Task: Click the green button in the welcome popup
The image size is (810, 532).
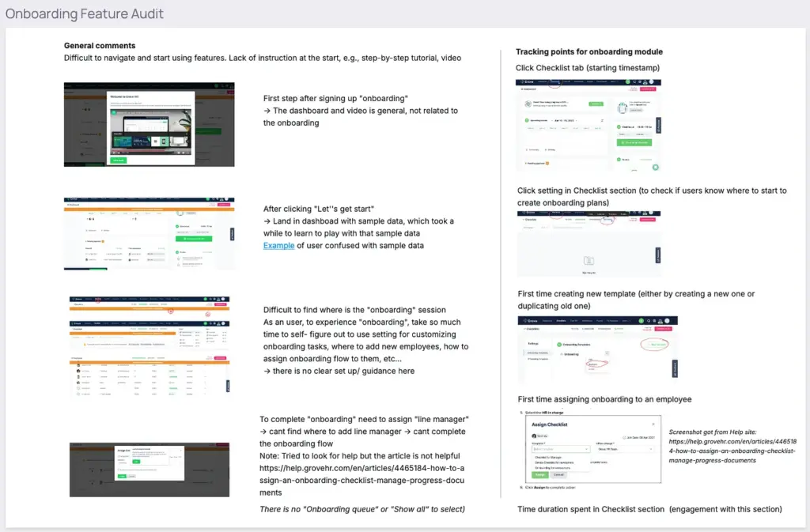Action: (118, 159)
